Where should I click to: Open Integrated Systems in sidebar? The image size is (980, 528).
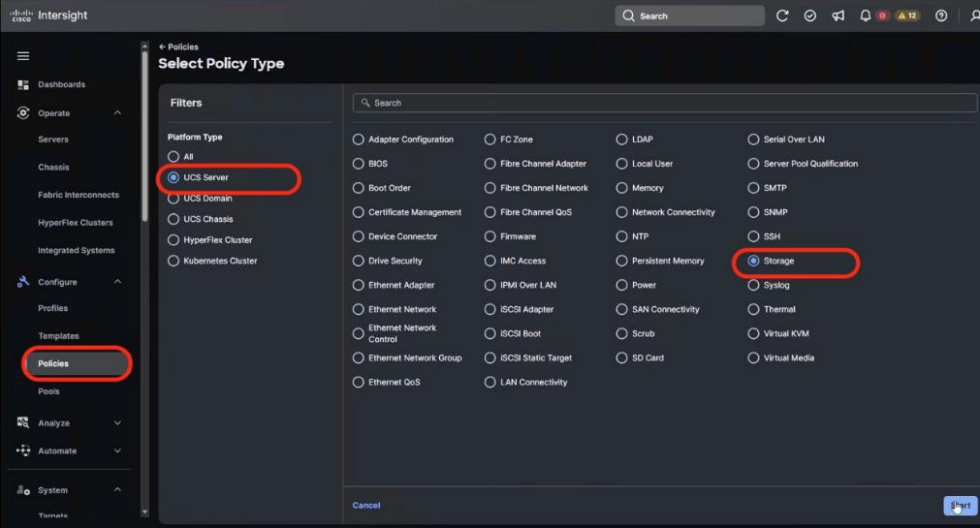[x=77, y=250]
